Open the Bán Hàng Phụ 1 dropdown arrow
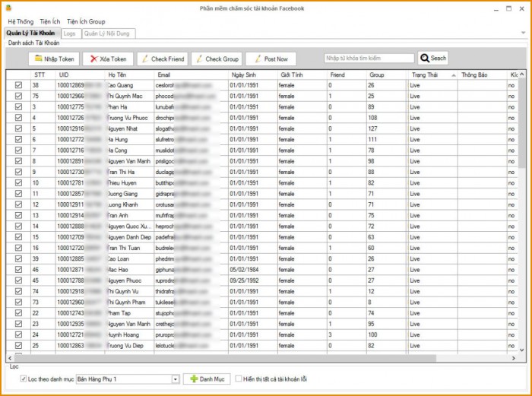Screen dimensions: 532x396 click(x=176, y=379)
